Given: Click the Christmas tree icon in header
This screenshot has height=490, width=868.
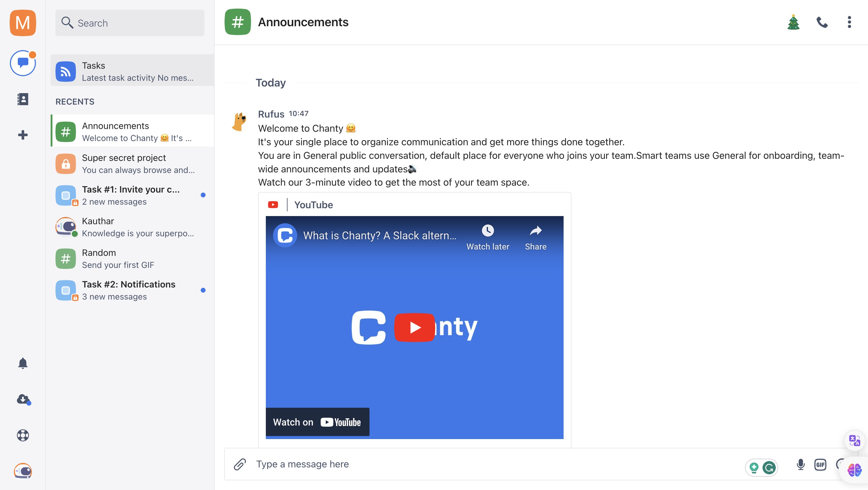Looking at the screenshot, I should 793,22.
